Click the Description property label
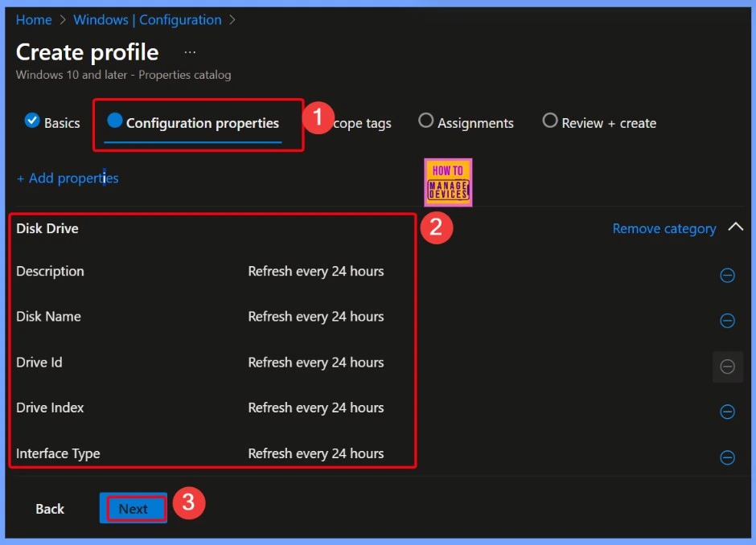The width and height of the screenshot is (756, 545). (x=50, y=272)
